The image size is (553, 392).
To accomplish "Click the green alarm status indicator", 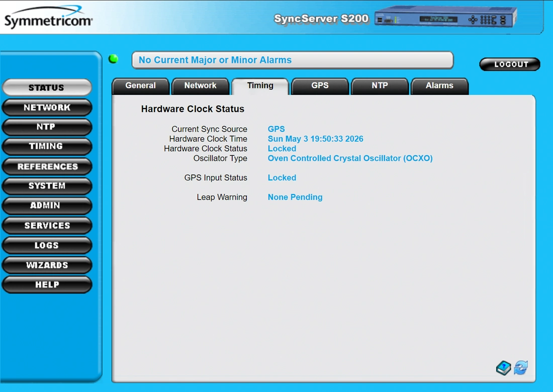I will coord(114,59).
